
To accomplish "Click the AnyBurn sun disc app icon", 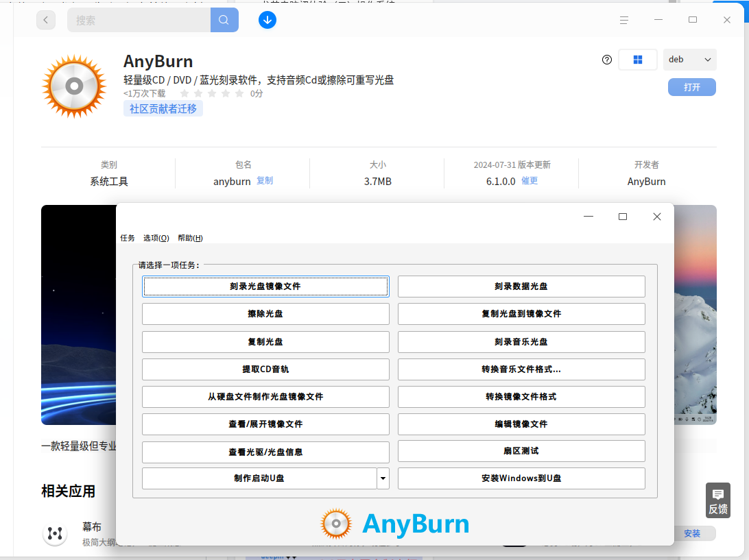I will [74, 86].
